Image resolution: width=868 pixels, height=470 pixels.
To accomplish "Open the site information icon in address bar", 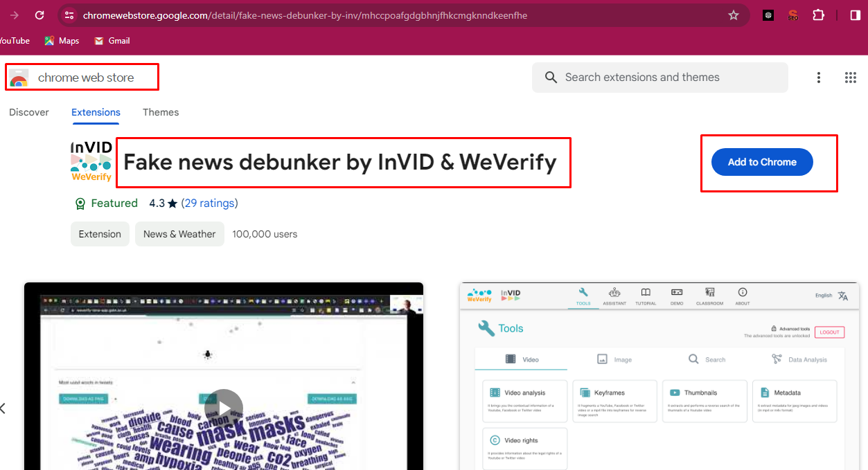I will click(x=68, y=15).
